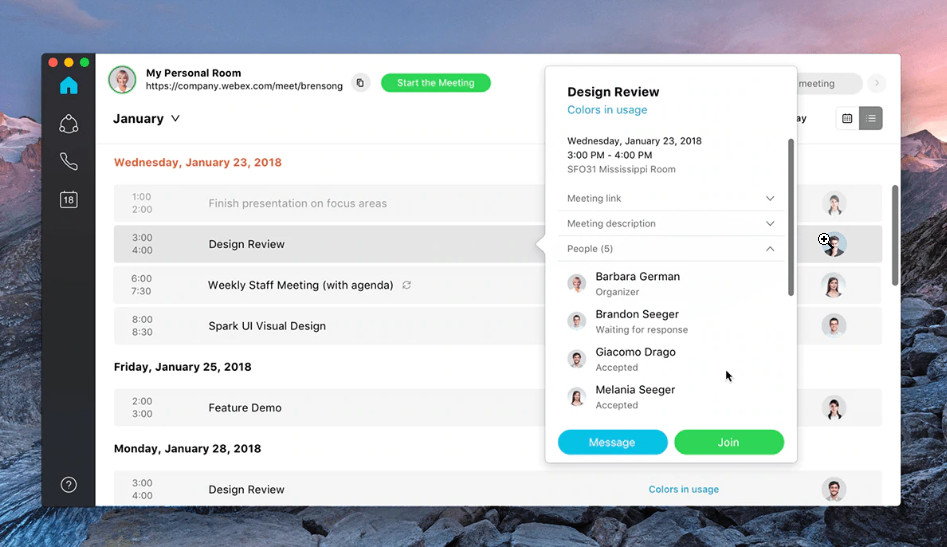This screenshot has width=947, height=547.
Task: Close the window with red button
Action: pos(53,63)
